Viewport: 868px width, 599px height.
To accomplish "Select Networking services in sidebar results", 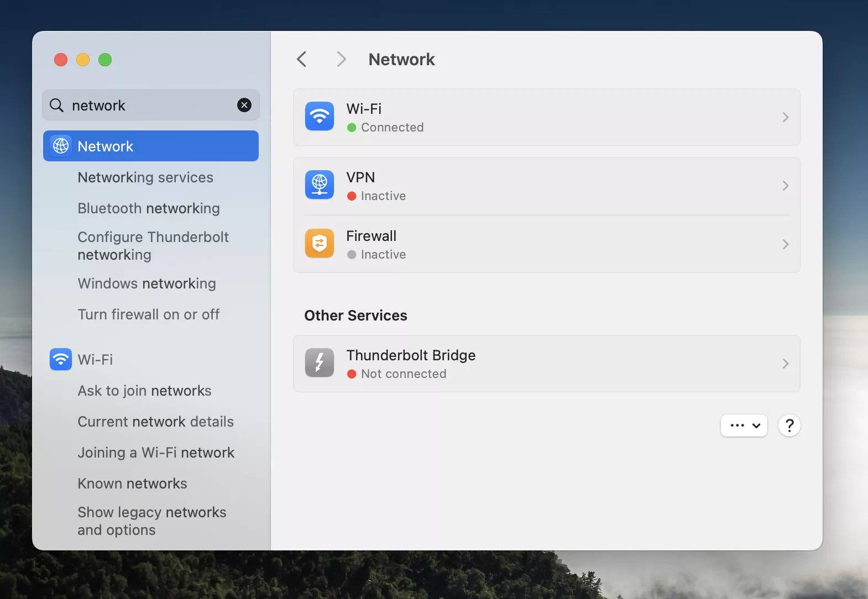I will pyautogui.click(x=145, y=177).
